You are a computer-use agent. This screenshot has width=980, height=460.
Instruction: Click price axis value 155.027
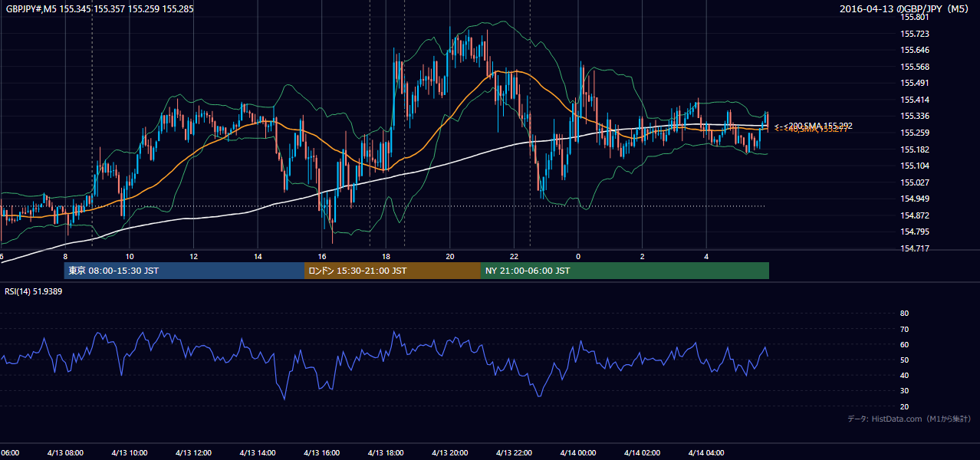click(x=915, y=182)
